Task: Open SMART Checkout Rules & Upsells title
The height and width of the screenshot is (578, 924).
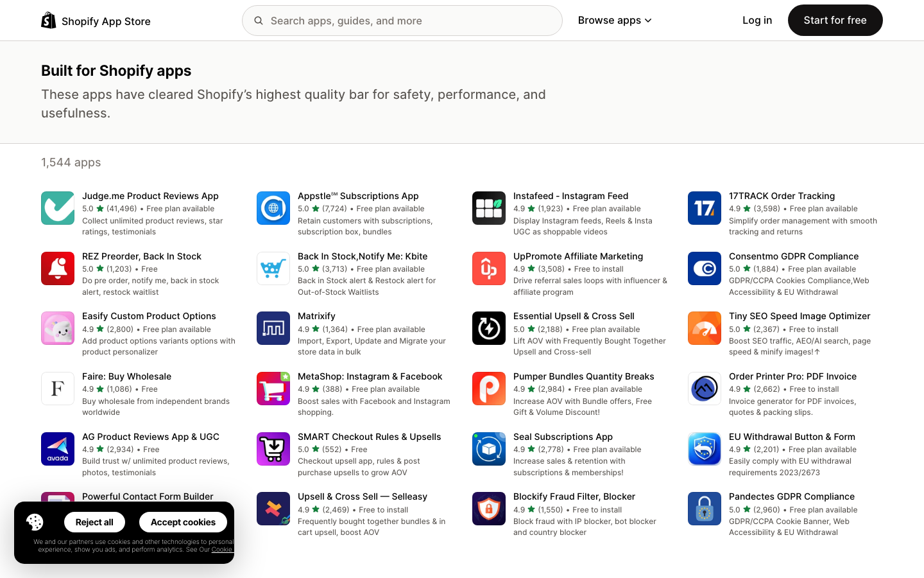Action: [x=369, y=437]
